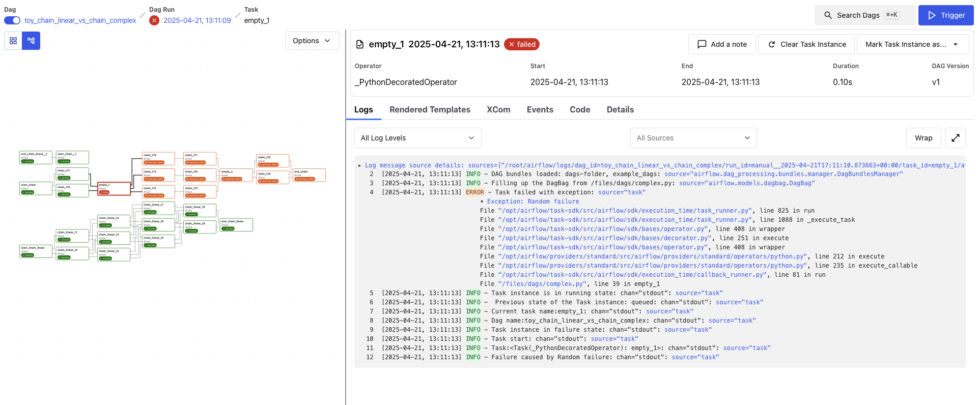
Task: Open the Rendered Templates tab
Action: pyautogui.click(x=430, y=109)
